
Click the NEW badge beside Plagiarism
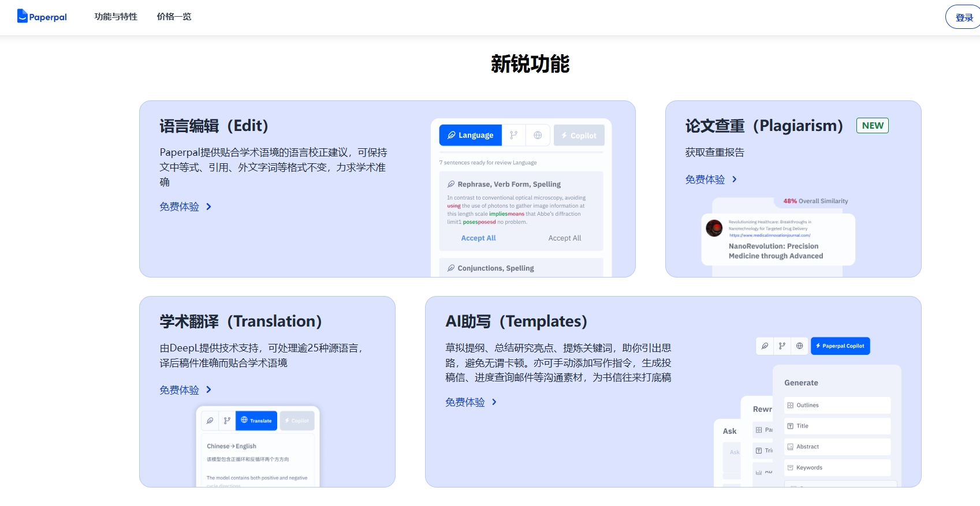pyautogui.click(x=873, y=126)
